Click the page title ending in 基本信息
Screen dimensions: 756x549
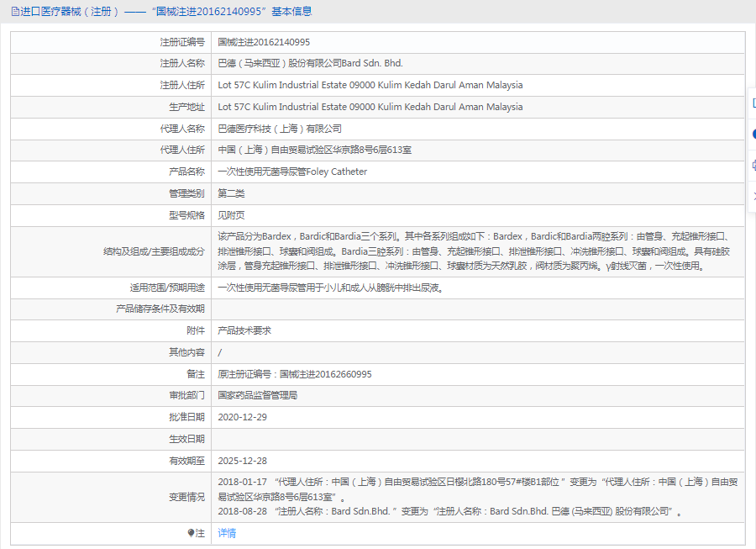point(166,12)
